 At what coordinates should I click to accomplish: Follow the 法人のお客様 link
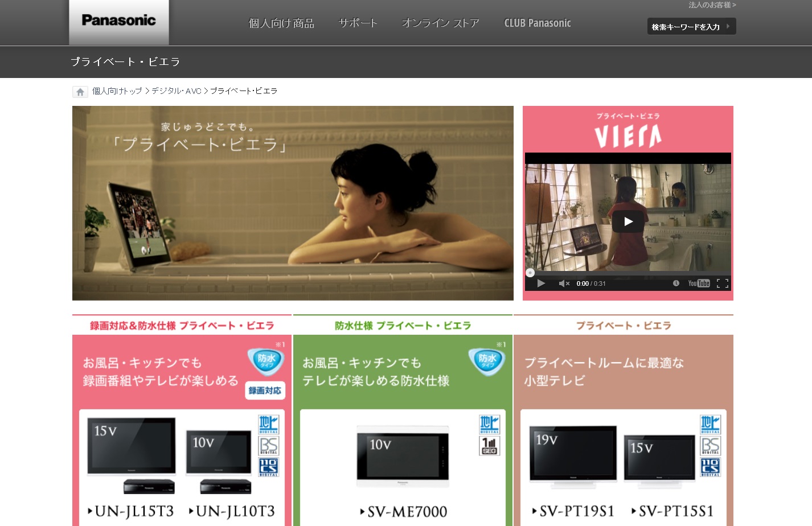click(712, 5)
